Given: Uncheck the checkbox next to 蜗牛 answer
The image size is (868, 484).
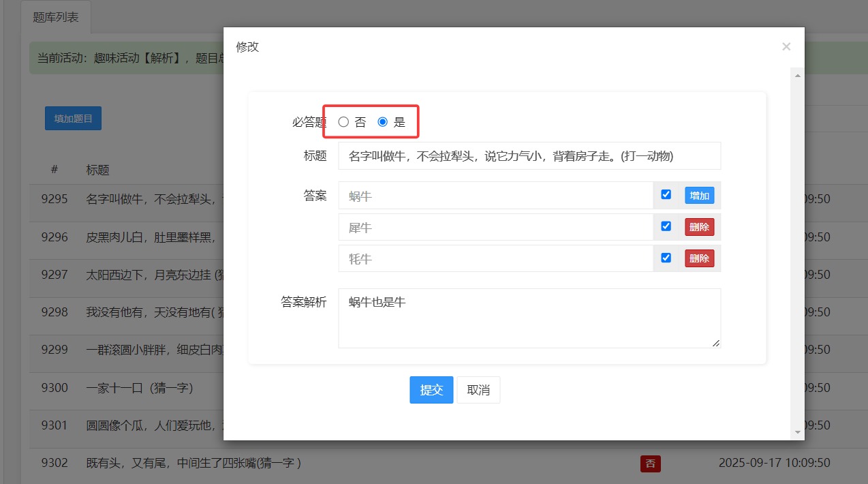Looking at the screenshot, I should tap(666, 194).
